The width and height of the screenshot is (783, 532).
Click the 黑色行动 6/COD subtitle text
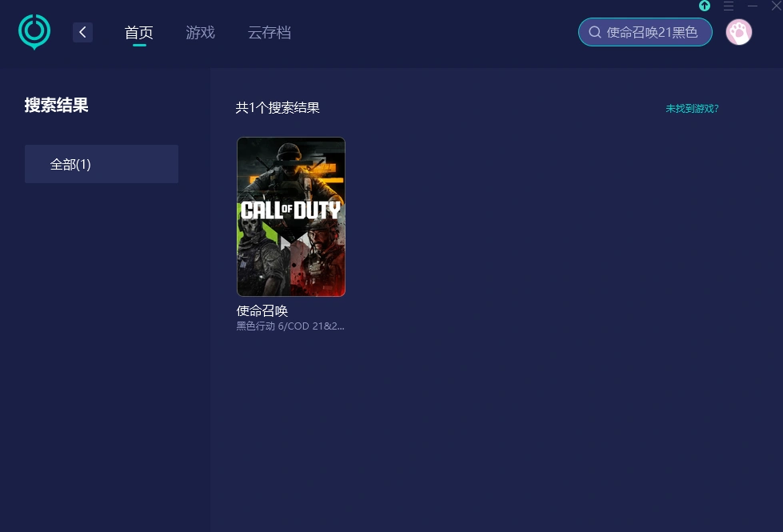pyautogui.click(x=290, y=326)
